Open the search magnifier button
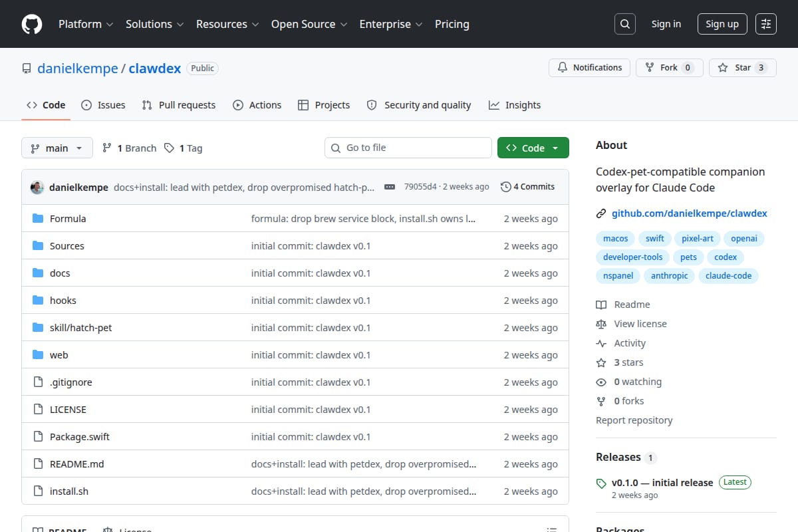The width and height of the screenshot is (798, 532). [624, 24]
